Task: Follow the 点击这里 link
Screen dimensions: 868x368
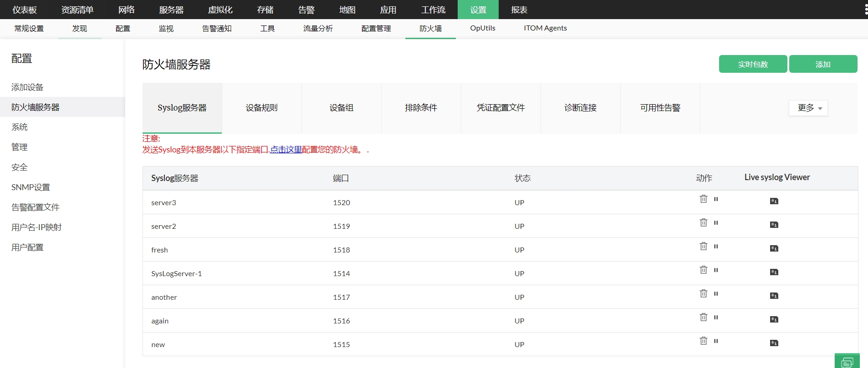Action: (x=286, y=150)
